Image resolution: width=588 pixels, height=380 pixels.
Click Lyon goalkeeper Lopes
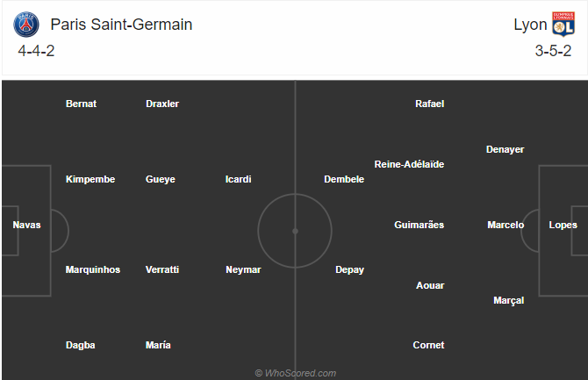[563, 225]
